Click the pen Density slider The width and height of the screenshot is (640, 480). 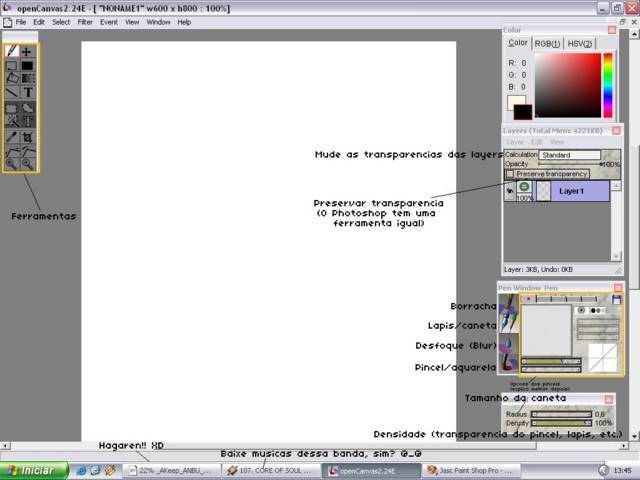[562, 423]
